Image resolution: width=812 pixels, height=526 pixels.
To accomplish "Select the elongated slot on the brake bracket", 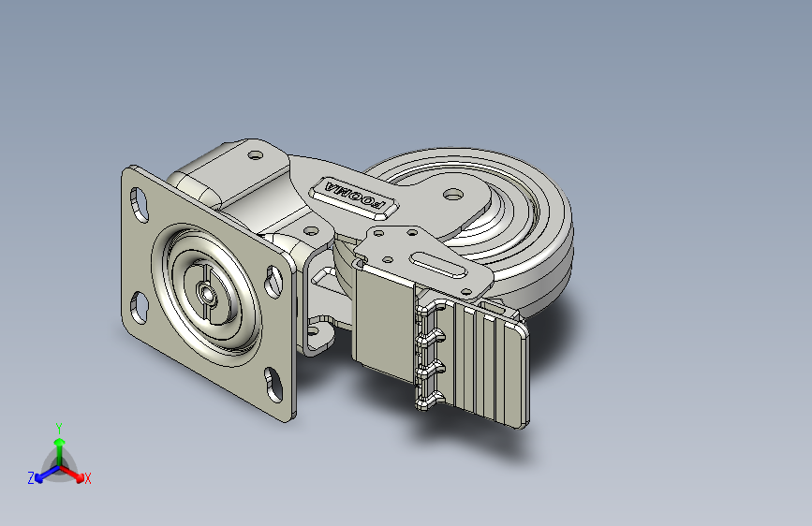I will point(437,265).
